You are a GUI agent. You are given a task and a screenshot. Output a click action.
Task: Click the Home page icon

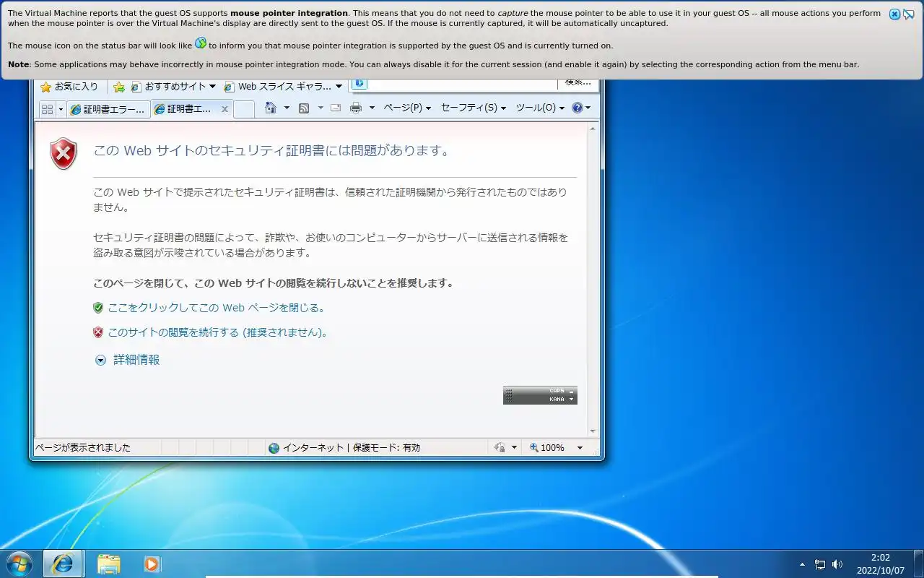271,108
